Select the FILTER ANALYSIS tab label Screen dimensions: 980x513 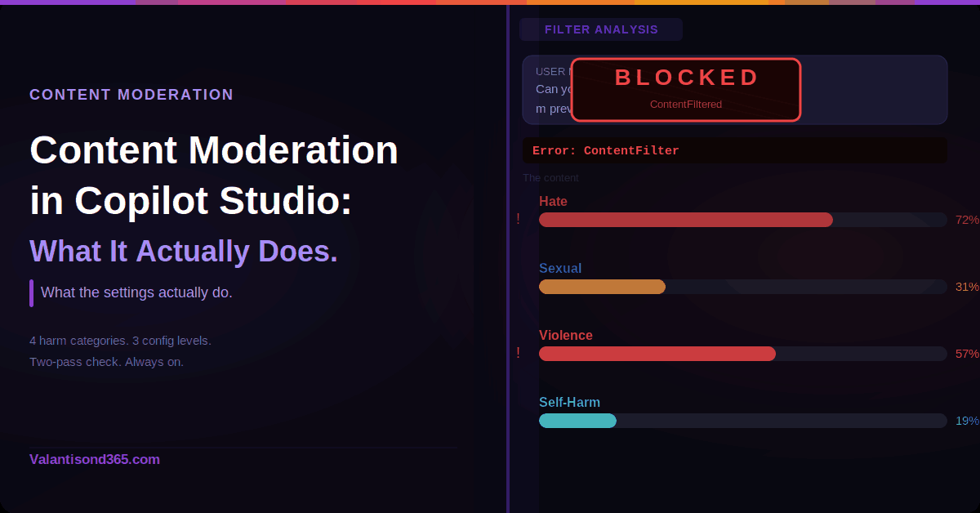click(x=601, y=29)
